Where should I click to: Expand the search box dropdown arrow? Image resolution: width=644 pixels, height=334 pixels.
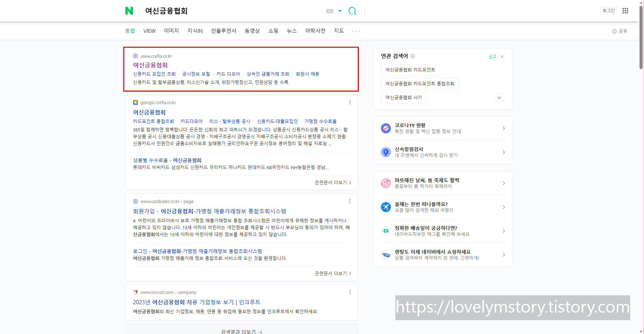tap(340, 11)
